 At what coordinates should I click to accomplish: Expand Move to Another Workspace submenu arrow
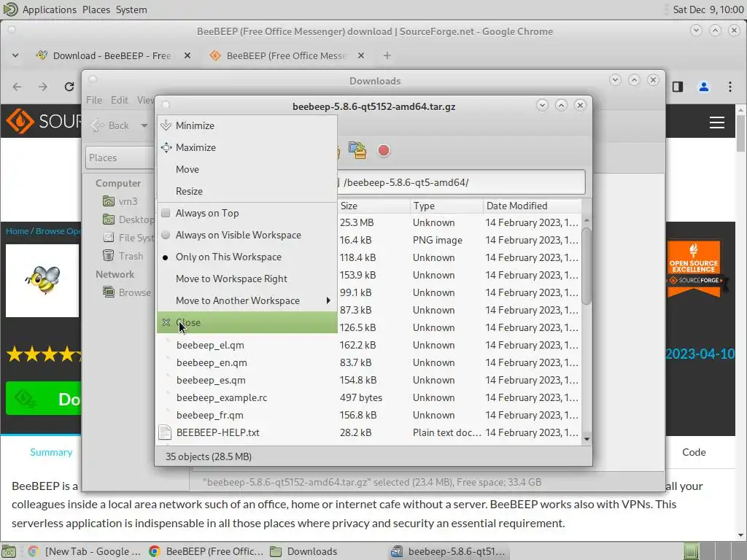(328, 300)
